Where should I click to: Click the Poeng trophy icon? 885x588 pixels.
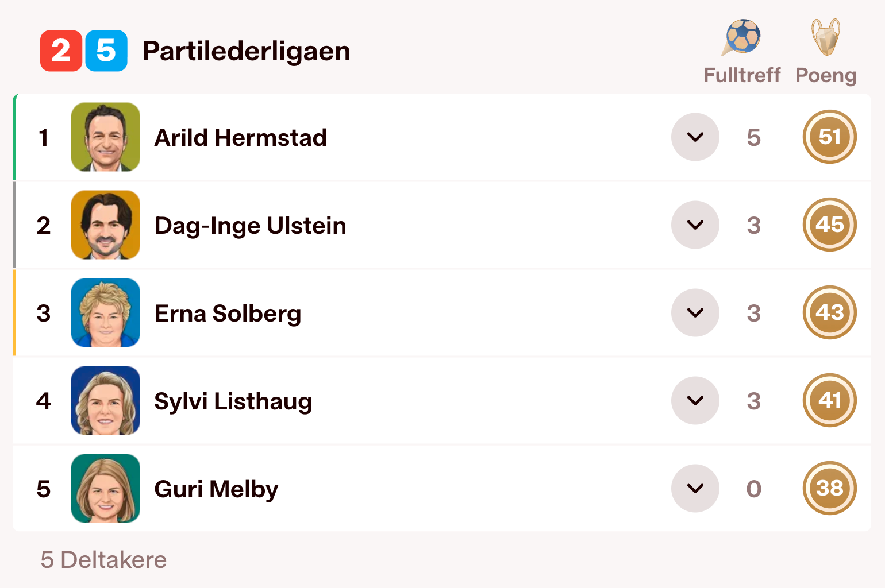pos(826,37)
